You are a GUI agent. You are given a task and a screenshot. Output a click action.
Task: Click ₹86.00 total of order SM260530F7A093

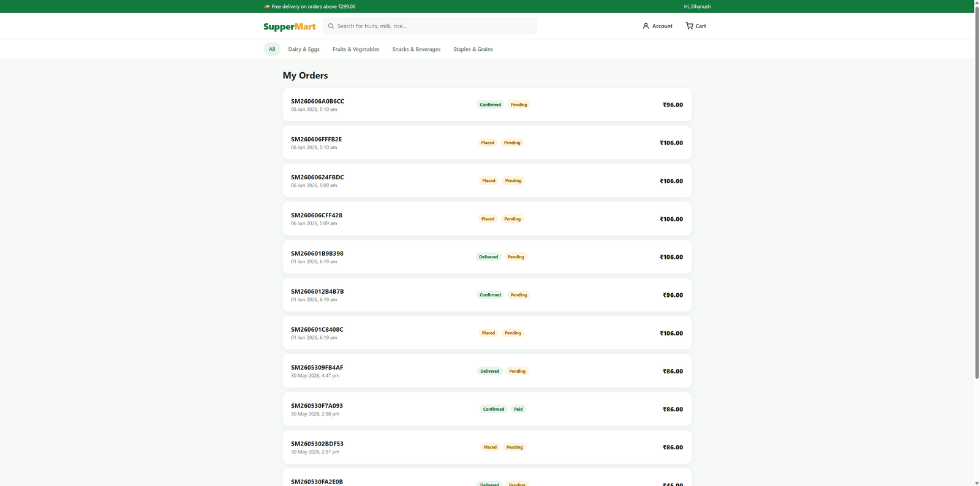point(673,409)
